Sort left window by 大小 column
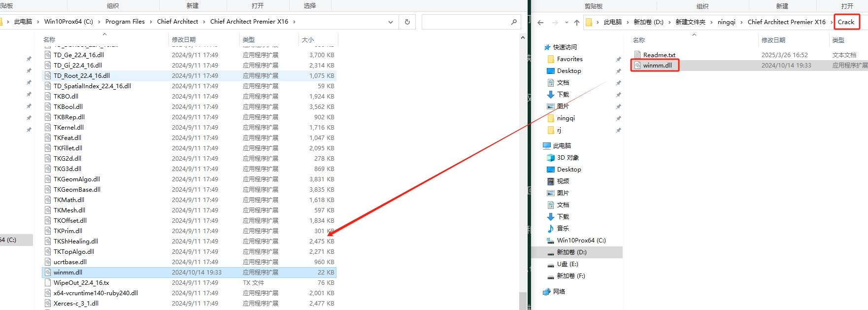This screenshot has height=310, width=868. point(308,39)
